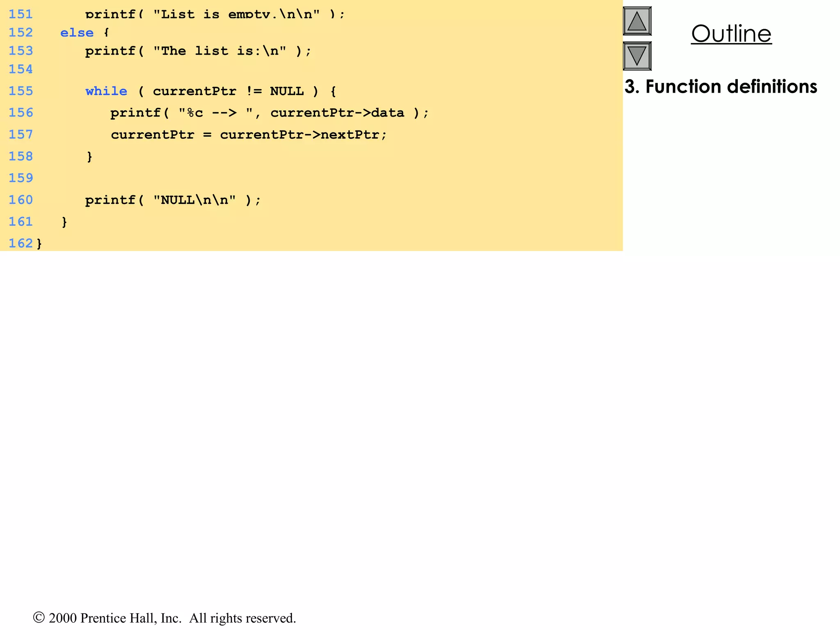
Task: Click the printf 'NULL\n\n' statement
Action: pos(173,200)
